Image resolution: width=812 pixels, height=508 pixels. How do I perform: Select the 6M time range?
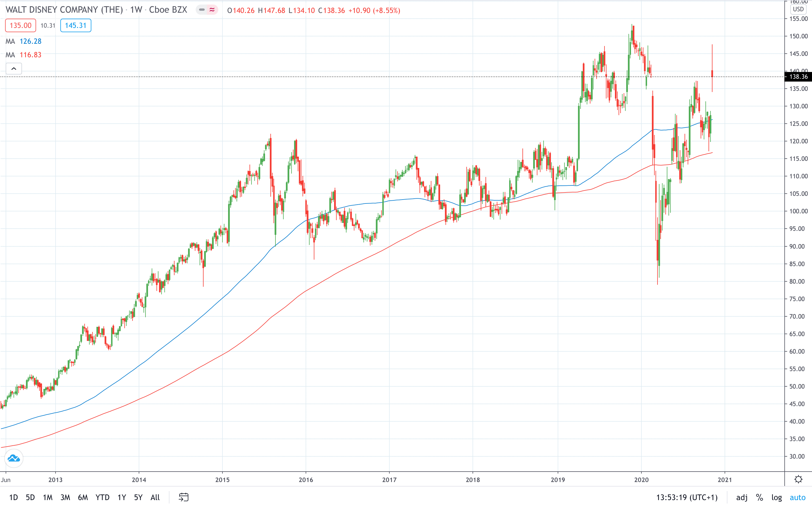pyautogui.click(x=83, y=497)
